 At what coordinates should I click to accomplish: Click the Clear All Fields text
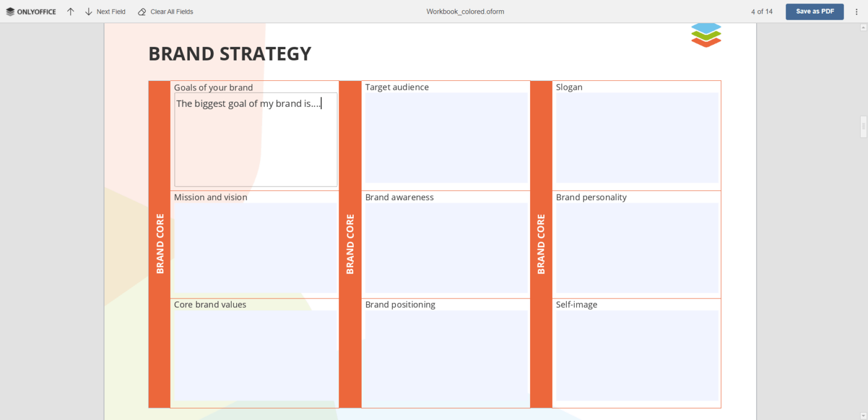point(171,11)
